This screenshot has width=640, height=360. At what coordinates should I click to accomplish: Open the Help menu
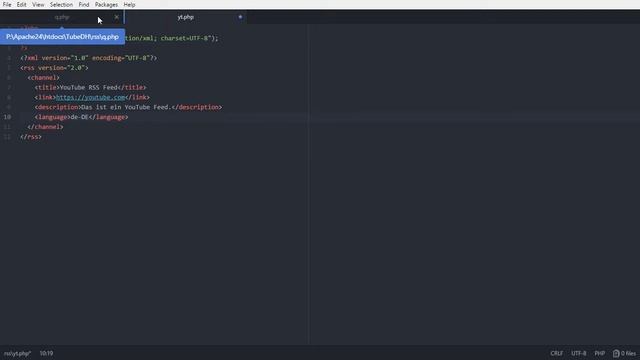pyautogui.click(x=129, y=4)
